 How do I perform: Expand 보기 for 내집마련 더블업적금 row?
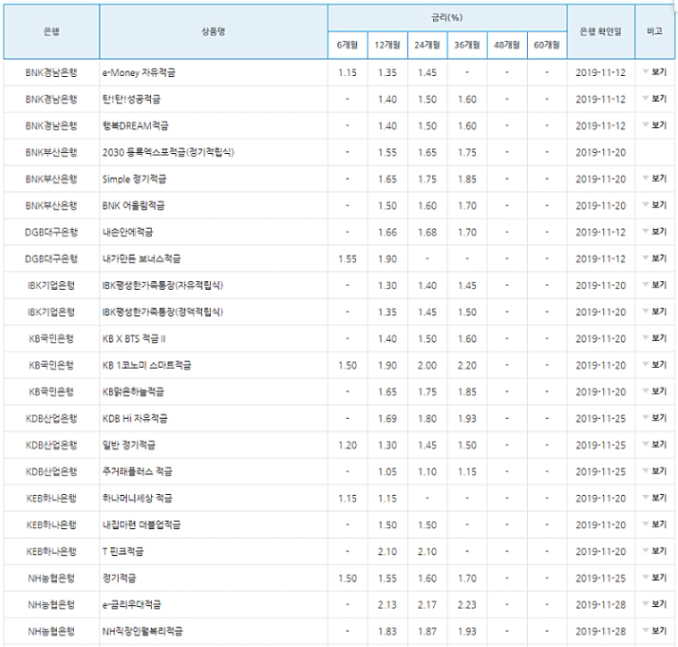[x=655, y=525]
